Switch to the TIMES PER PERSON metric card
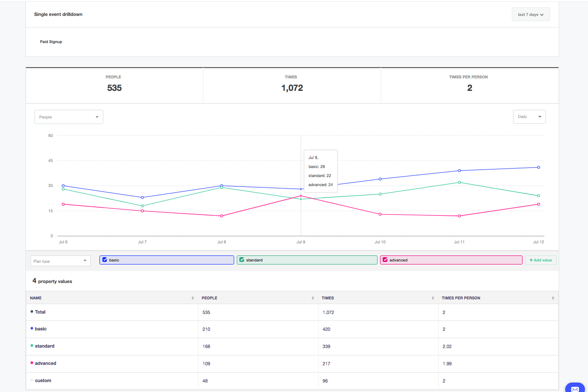Viewport: 588px width, 392px height. click(469, 85)
